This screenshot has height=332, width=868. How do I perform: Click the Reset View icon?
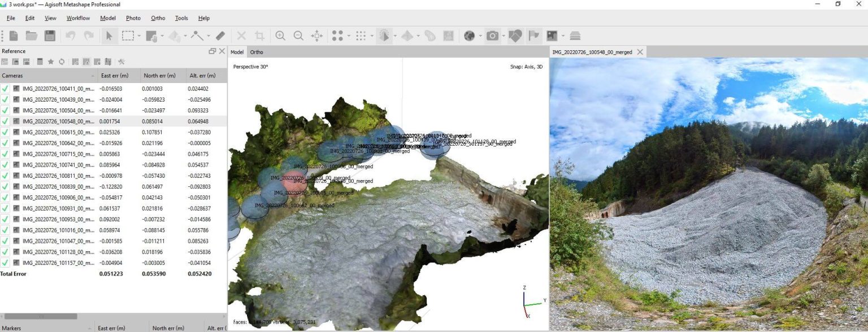coord(316,36)
